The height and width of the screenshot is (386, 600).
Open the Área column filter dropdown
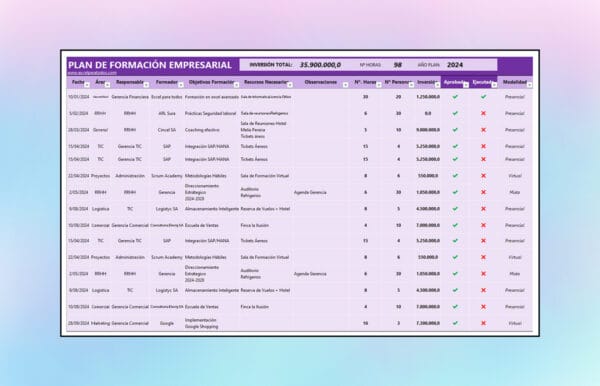108,85
